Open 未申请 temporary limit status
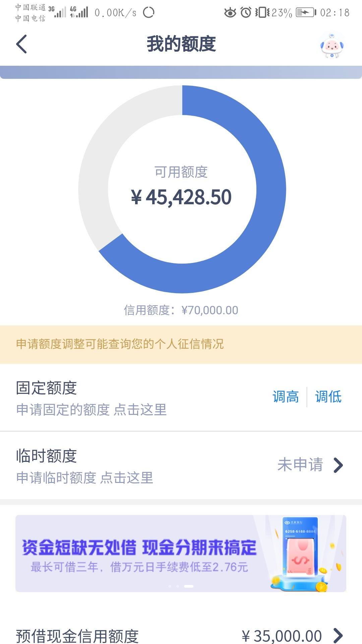 click(300, 465)
